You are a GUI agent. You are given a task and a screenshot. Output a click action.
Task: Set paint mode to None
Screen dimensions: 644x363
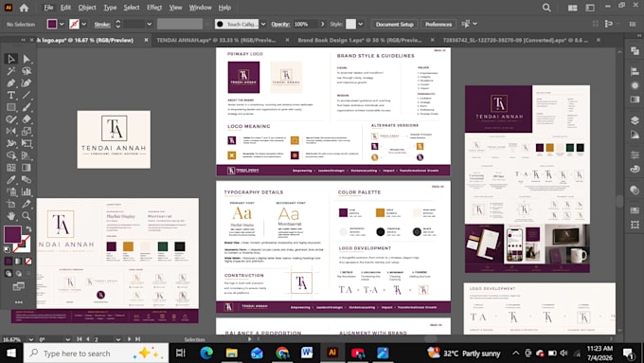[x=28, y=261]
